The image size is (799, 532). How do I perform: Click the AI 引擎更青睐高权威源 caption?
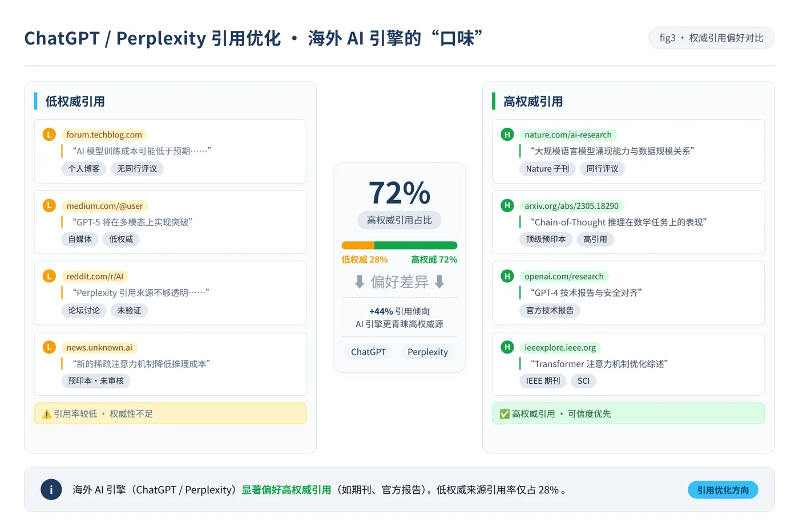point(399,324)
